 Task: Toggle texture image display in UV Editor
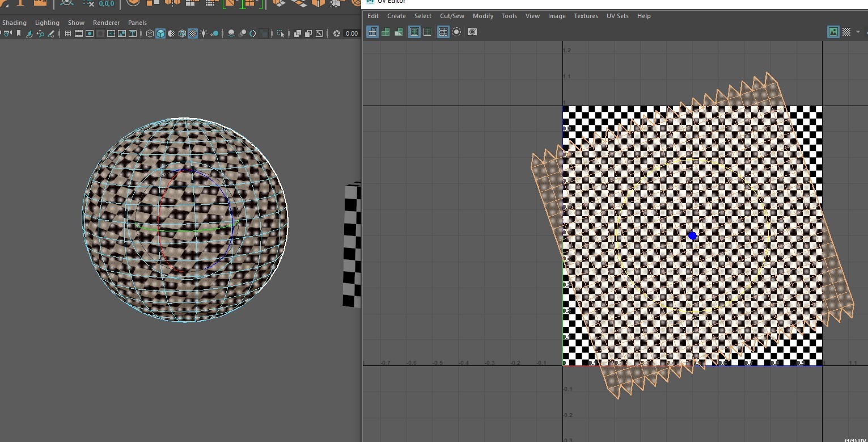click(x=833, y=32)
